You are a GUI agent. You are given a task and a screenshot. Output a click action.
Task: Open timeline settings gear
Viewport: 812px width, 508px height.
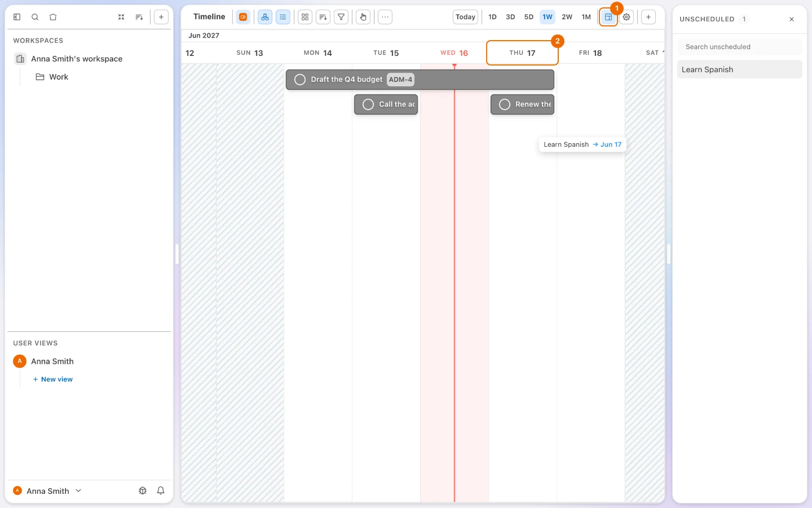[x=627, y=17]
